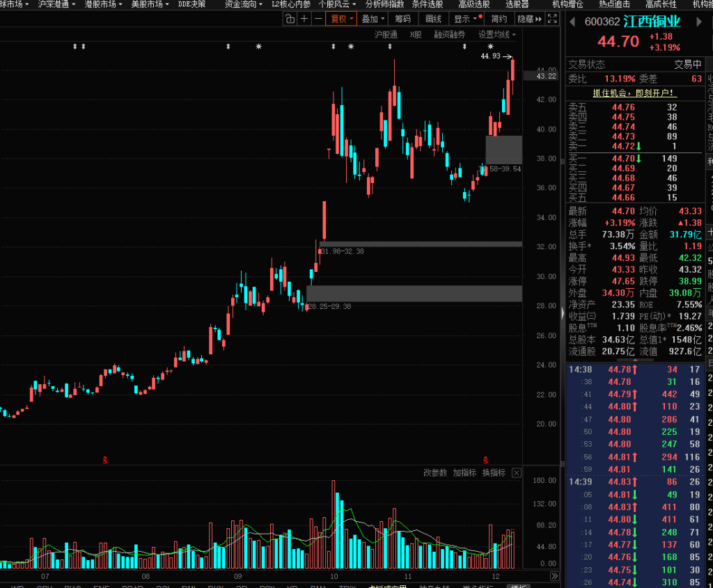The image size is (713, 588).
Task: Close the volume indicator panel
Action: pyautogui.click(x=516, y=473)
